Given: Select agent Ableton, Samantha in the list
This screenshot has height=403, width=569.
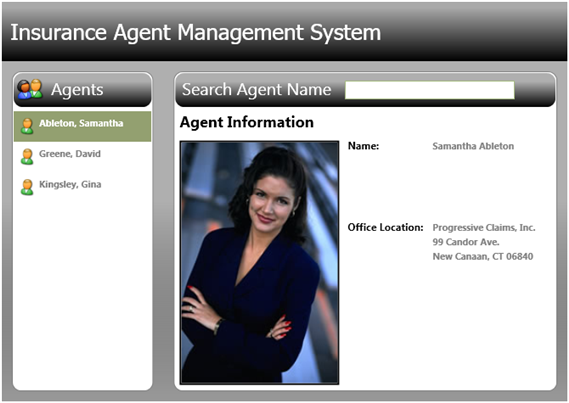Looking at the screenshot, I should coord(83,126).
